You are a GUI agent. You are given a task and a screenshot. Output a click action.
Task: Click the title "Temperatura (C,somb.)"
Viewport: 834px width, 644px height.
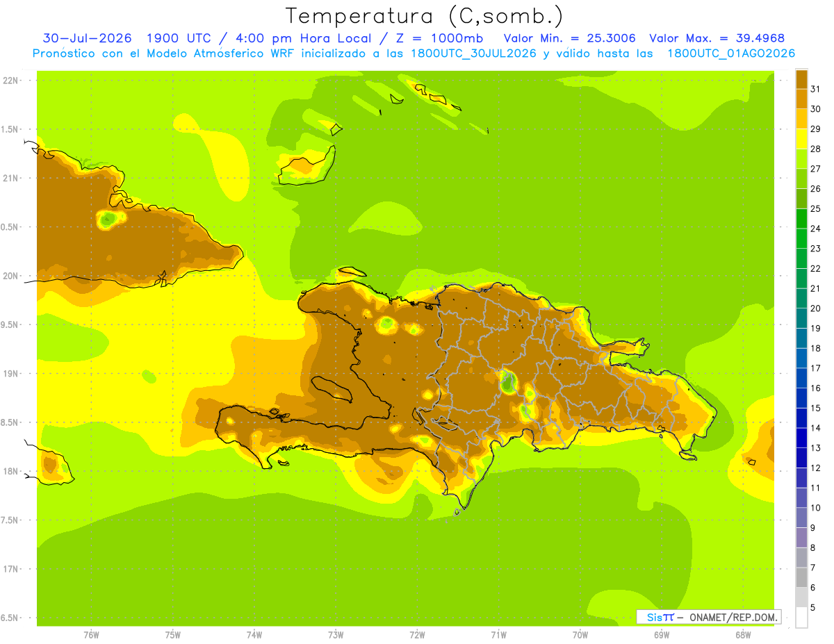425,16
